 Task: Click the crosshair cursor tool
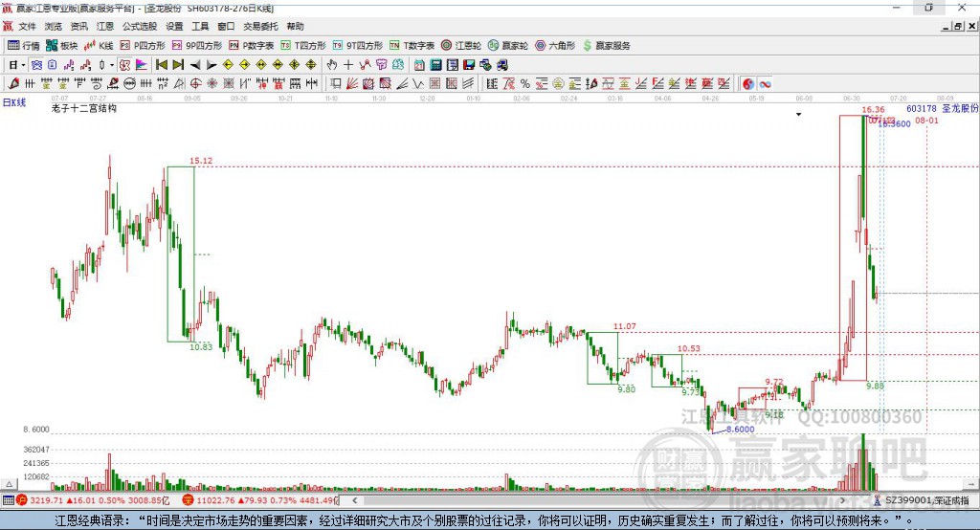(x=348, y=64)
